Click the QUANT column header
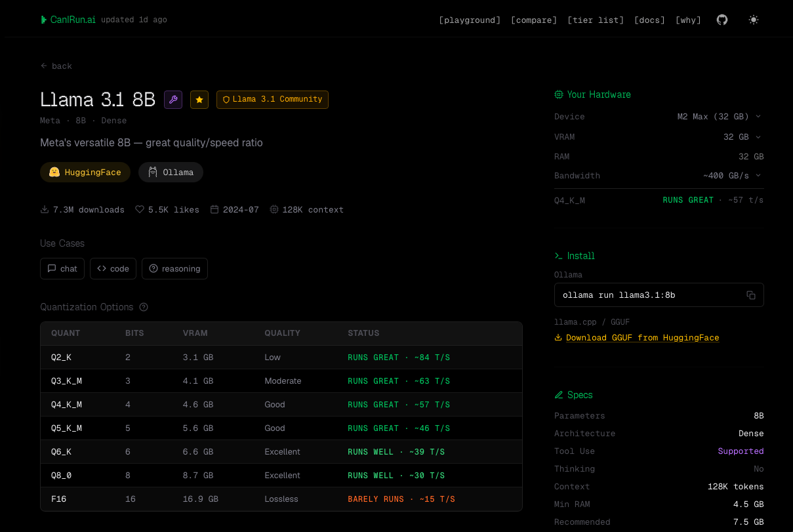 pyautogui.click(x=66, y=333)
